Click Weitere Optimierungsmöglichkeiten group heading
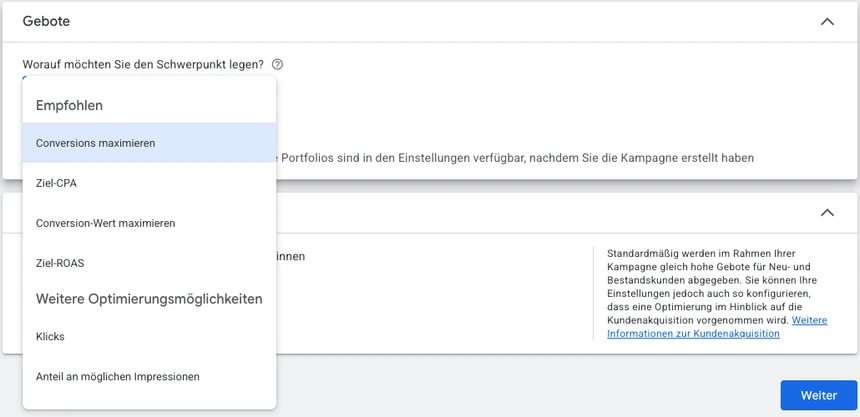 [149, 299]
